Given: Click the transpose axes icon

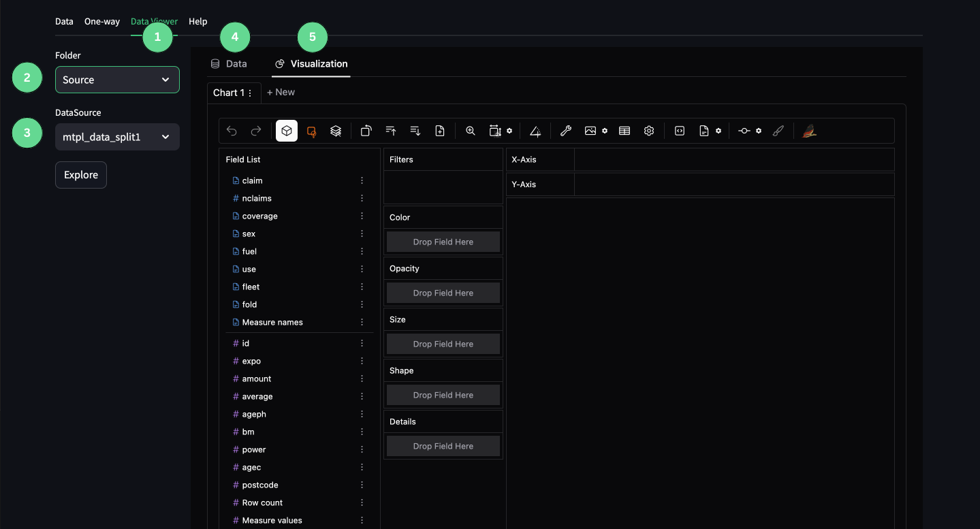Looking at the screenshot, I should [x=366, y=131].
